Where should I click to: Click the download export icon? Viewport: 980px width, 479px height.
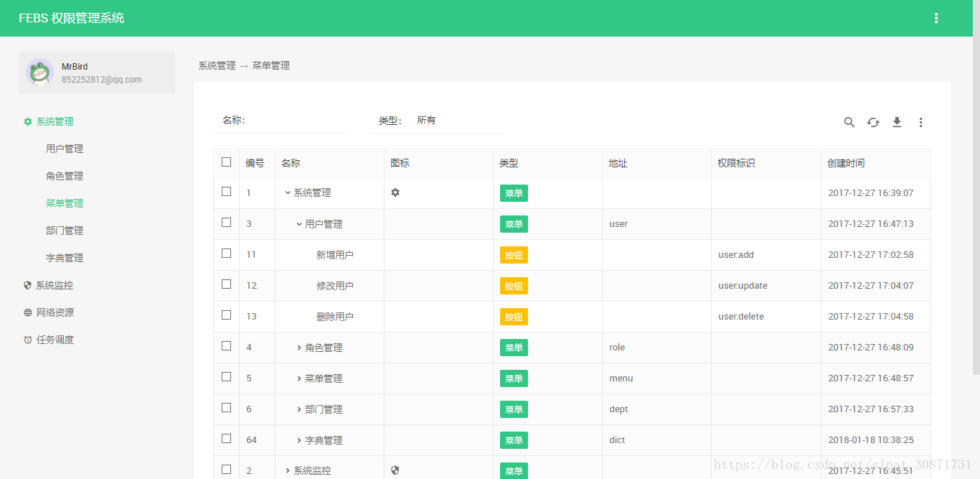(x=897, y=122)
